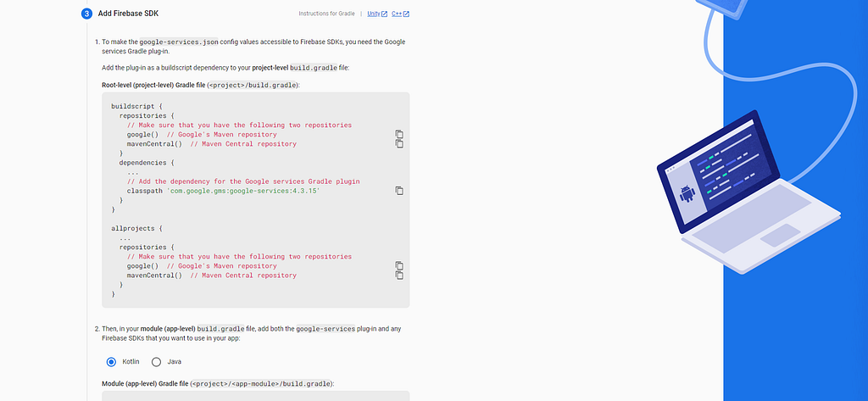The height and width of the screenshot is (401, 868).
Task: Click the 'dependencies {' code line
Action: pos(147,163)
